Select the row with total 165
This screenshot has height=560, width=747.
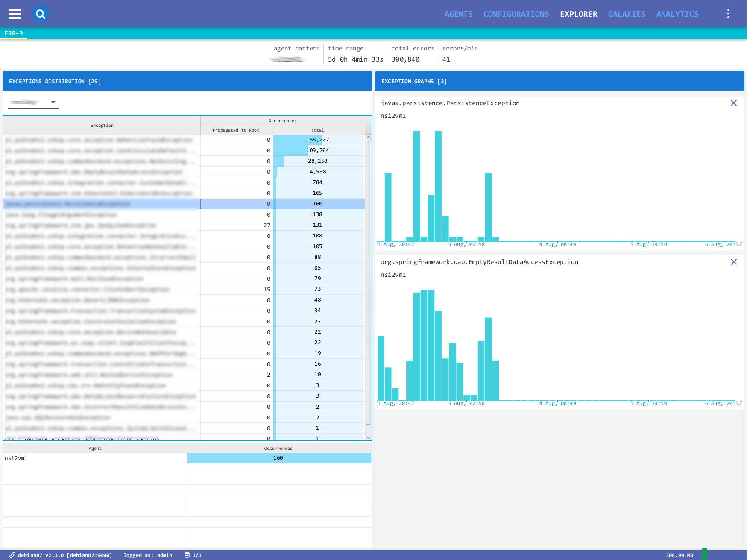[184, 193]
